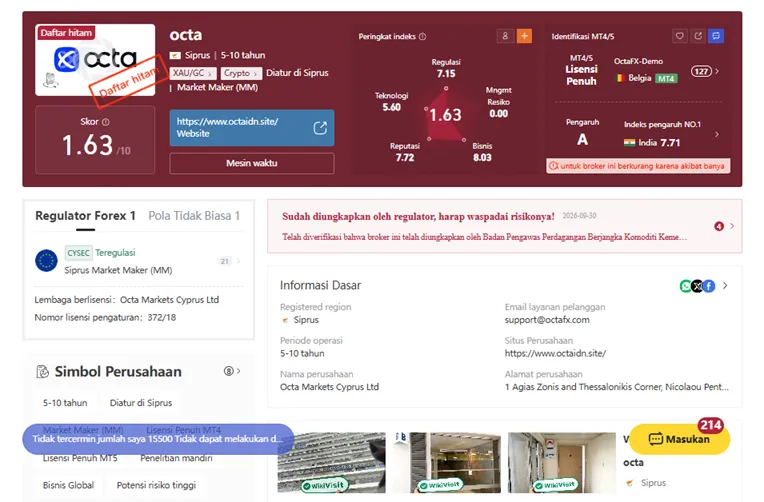Click the Lisensi Penuh MT5 tag
Screen dimensions: 764x502
point(80,458)
